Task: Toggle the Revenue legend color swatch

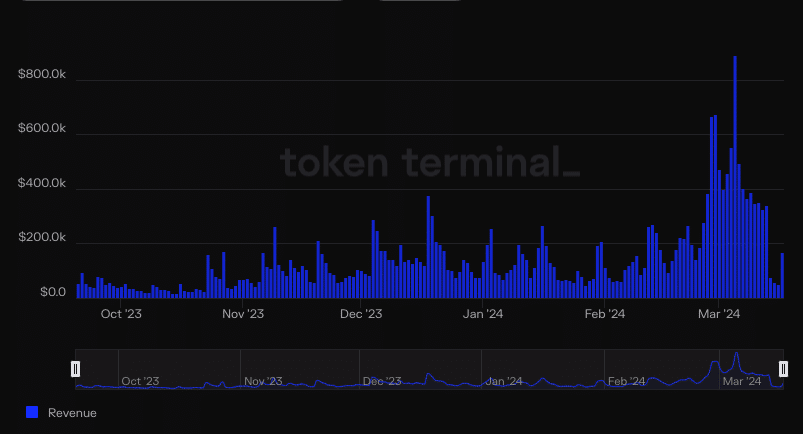Action: [32, 412]
